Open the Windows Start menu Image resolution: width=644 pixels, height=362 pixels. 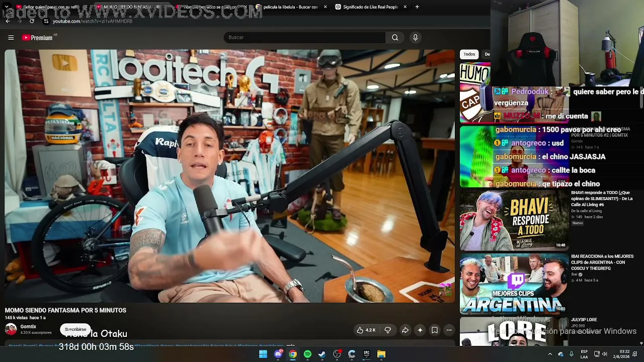[263, 354]
